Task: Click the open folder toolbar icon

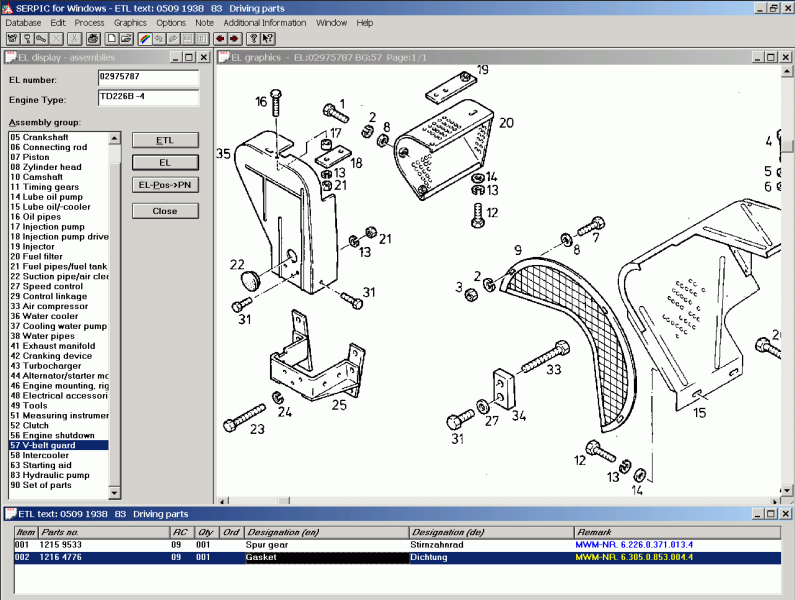Action: point(126,39)
